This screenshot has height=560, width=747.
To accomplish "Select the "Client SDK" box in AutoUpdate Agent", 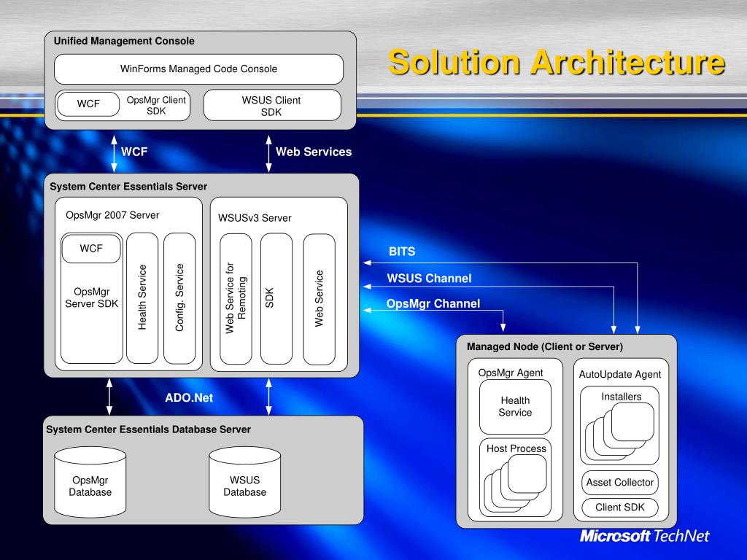I will (x=620, y=507).
